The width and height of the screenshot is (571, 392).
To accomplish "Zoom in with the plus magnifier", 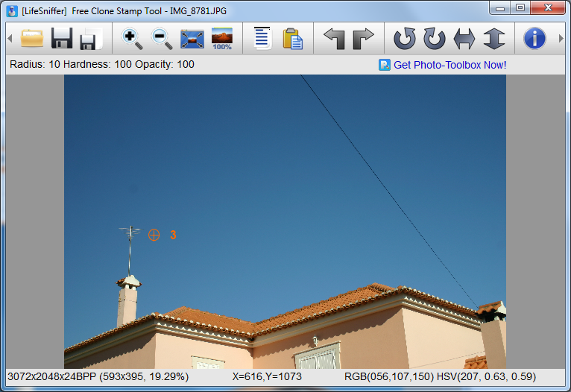I will [132, 39].
